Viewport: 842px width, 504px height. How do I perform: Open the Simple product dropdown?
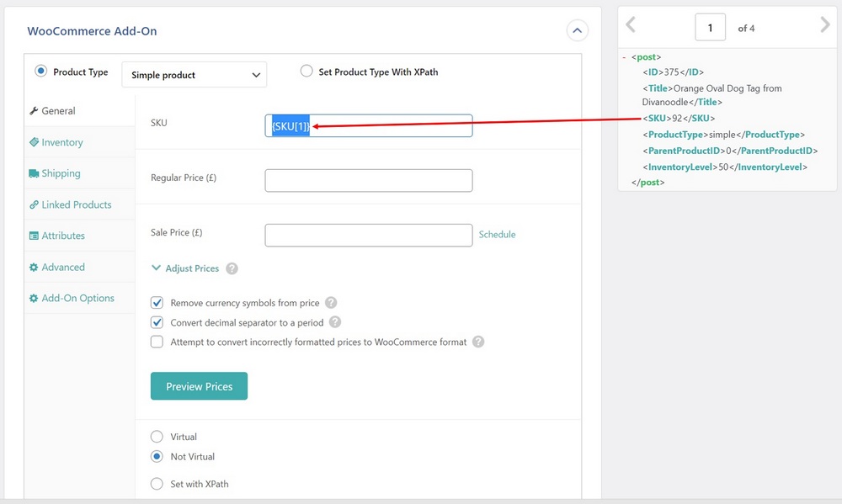[x=194, y=74]
